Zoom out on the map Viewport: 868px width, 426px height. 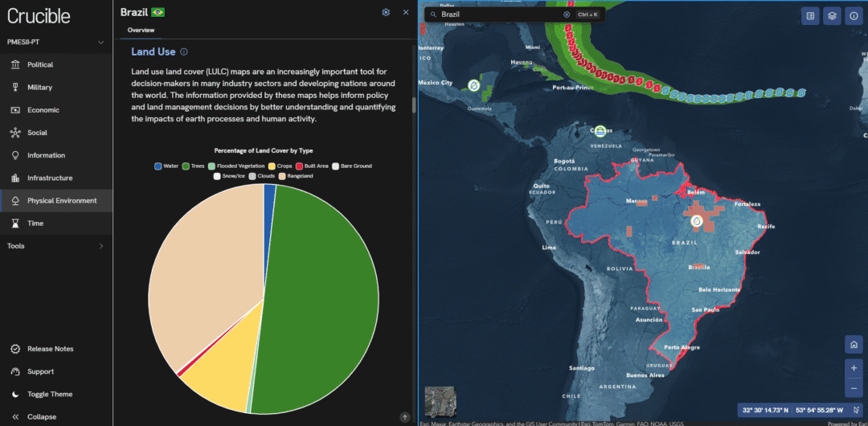pos(854,388)
